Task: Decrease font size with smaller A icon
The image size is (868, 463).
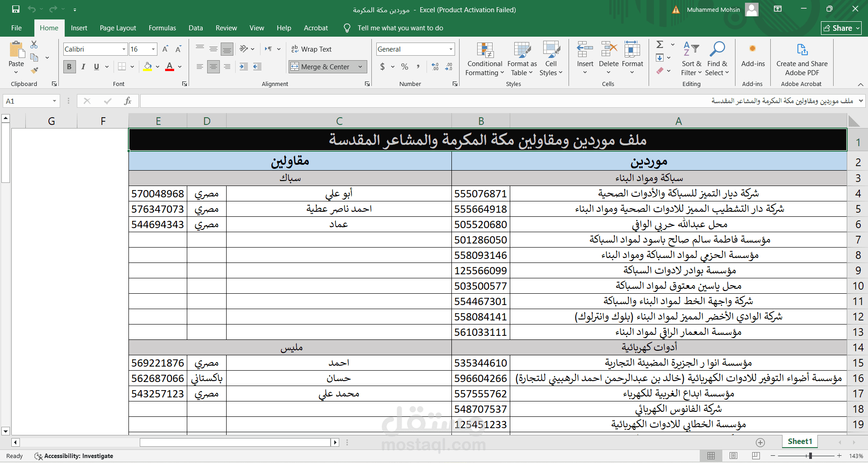Action: coord(178,49)
